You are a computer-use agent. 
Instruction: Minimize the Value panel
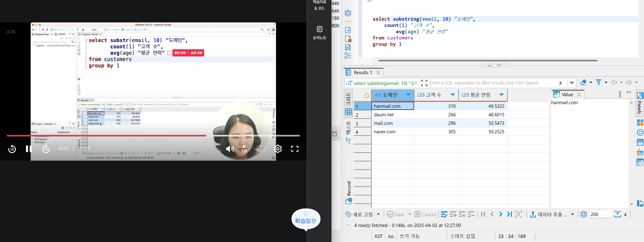pos(629,92)
